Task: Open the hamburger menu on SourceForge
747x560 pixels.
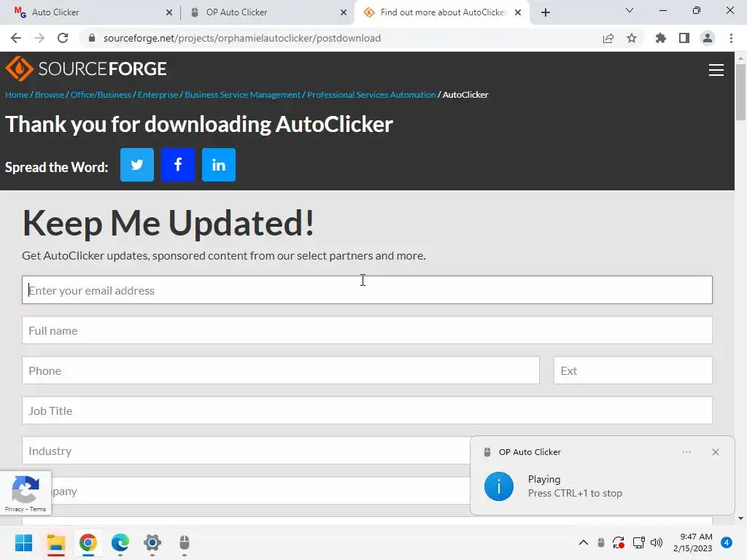Action: (x=716, y=70)
